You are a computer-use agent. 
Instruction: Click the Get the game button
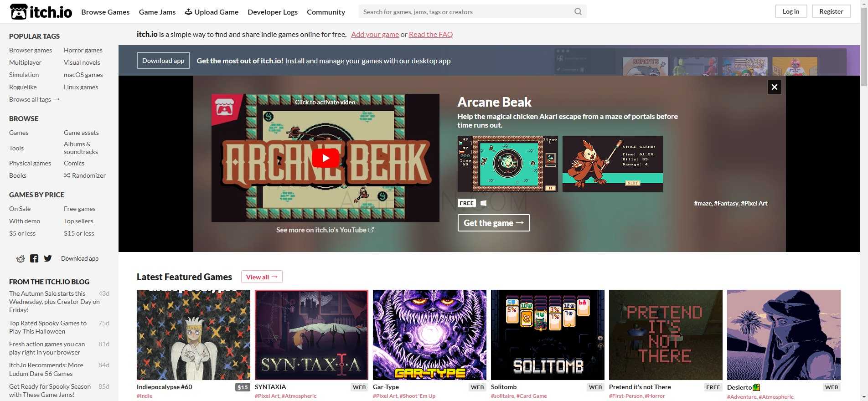point(493,223)
